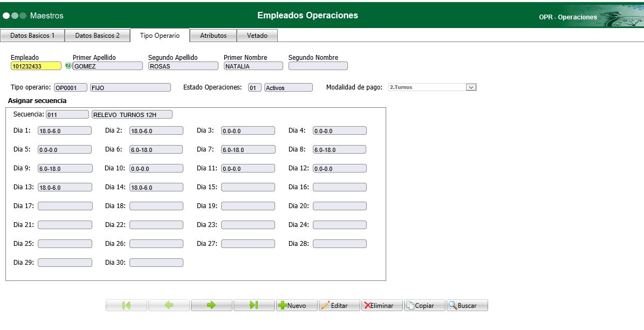Click the Estado Operaciones code field 01
The height and width of the screenshot is (330, 644).
(255, 87)
